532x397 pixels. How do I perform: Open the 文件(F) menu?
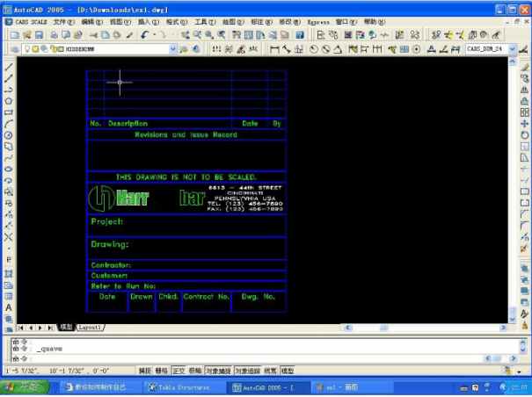pyautogui.click(x=63, y=21)
